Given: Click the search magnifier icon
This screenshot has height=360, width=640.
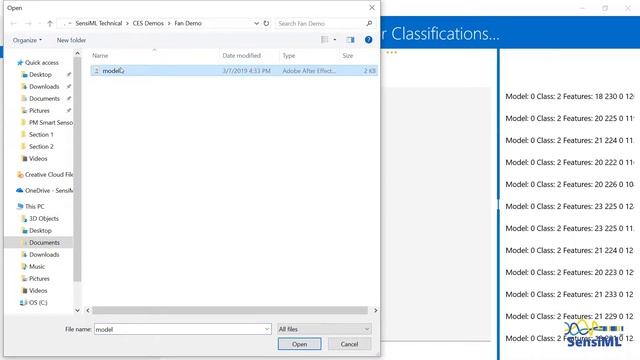Looking at the screenshot, I should 369,24.
